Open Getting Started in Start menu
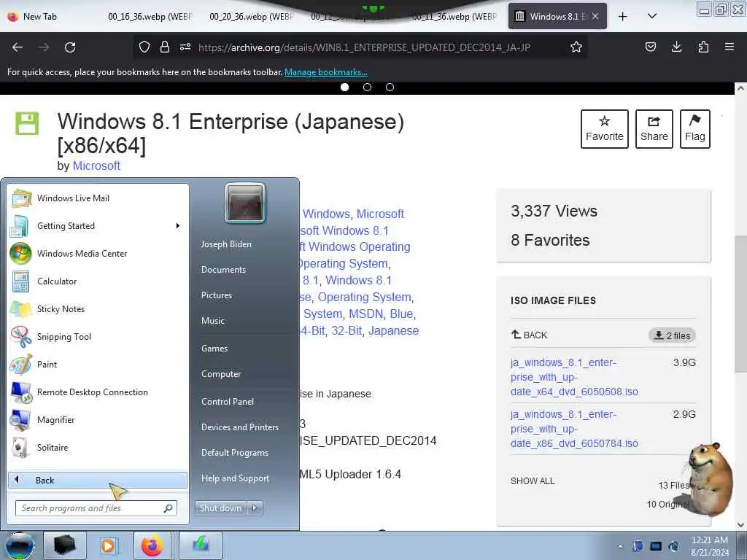This screenshot has width=747, height=560. click(x=98, y=226)
